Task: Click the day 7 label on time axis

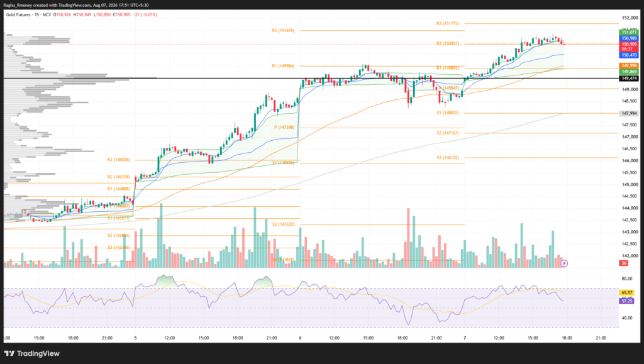Action: 465,338
